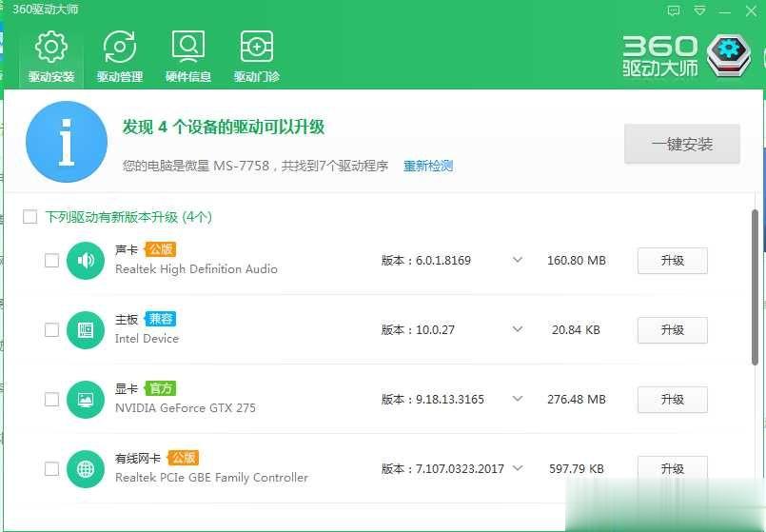The height and width of the screenshot is (532, 766).
Task: Click the 显卡 display icon
Action: tap(86, 400)
